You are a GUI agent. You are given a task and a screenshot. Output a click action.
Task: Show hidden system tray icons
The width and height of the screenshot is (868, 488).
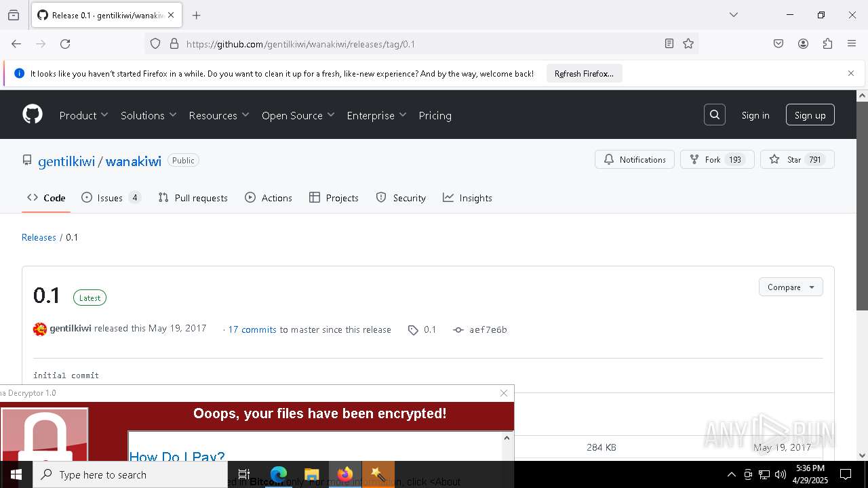[x=731, y=474]
